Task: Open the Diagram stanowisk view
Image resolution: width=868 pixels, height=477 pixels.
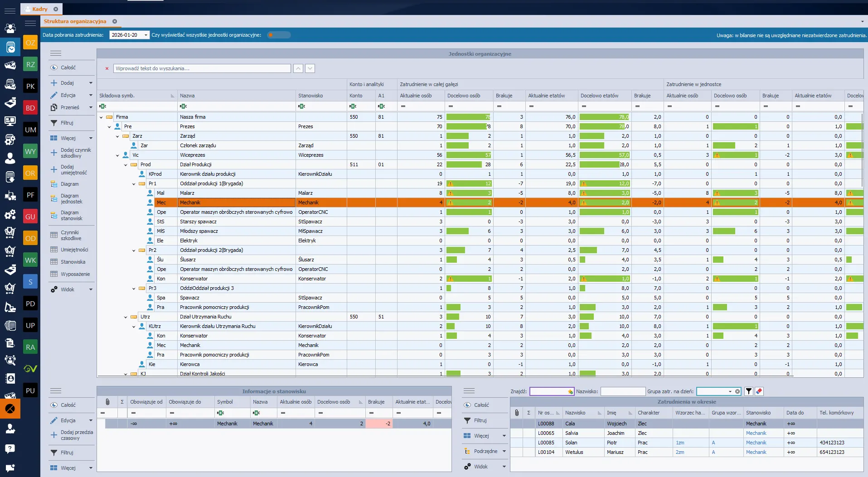Action: 72,216
